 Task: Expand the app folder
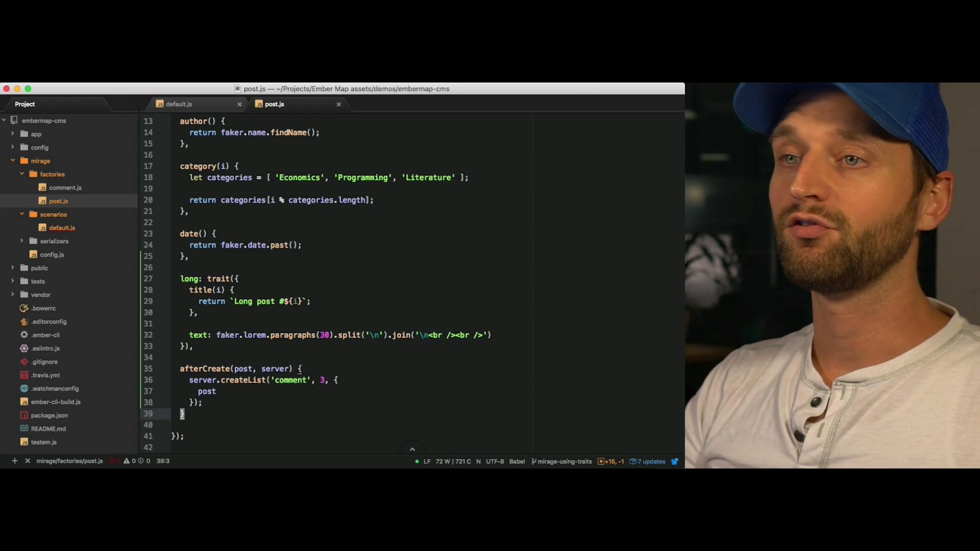click(x=13, y=134)
